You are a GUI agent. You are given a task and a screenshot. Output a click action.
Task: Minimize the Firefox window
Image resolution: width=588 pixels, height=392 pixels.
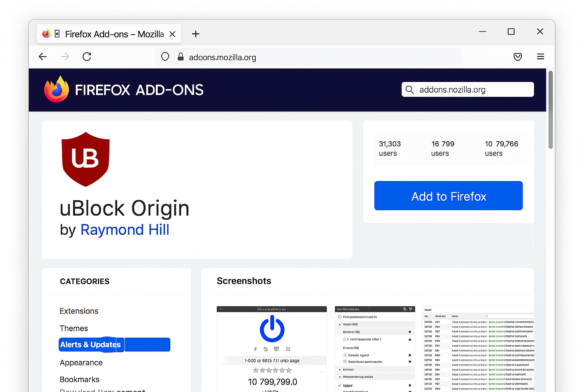click(482, 31)
